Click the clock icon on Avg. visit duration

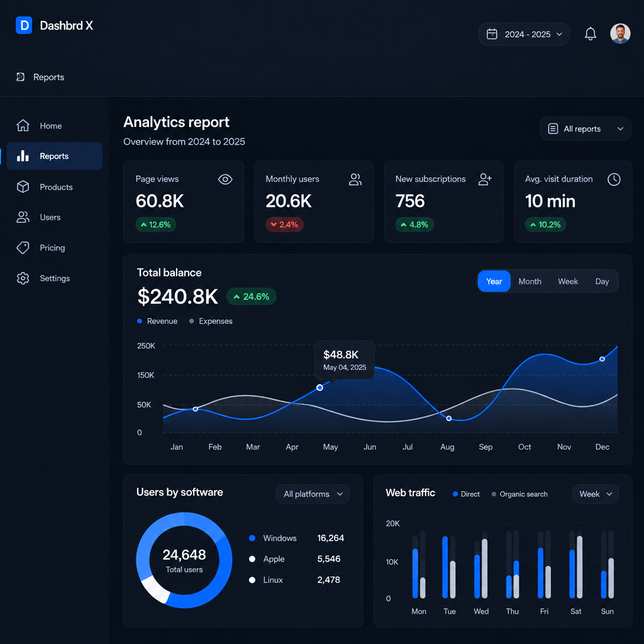point(614,179)
